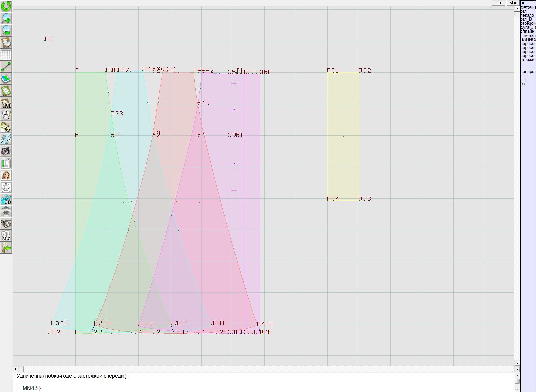Screen dimensions: 536x392
Task: Toggle the grid display icon
Action: pyautogui.click(x=6, y=55)
